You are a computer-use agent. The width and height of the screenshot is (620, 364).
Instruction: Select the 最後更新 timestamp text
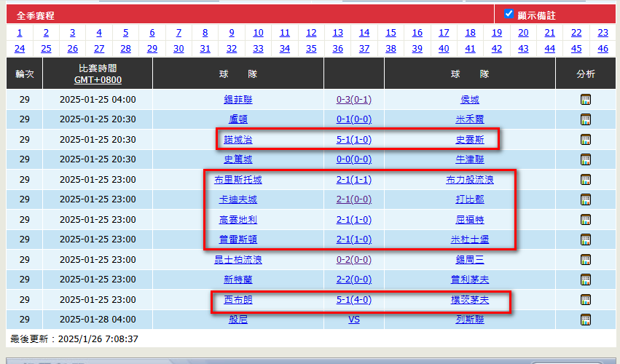74,339
